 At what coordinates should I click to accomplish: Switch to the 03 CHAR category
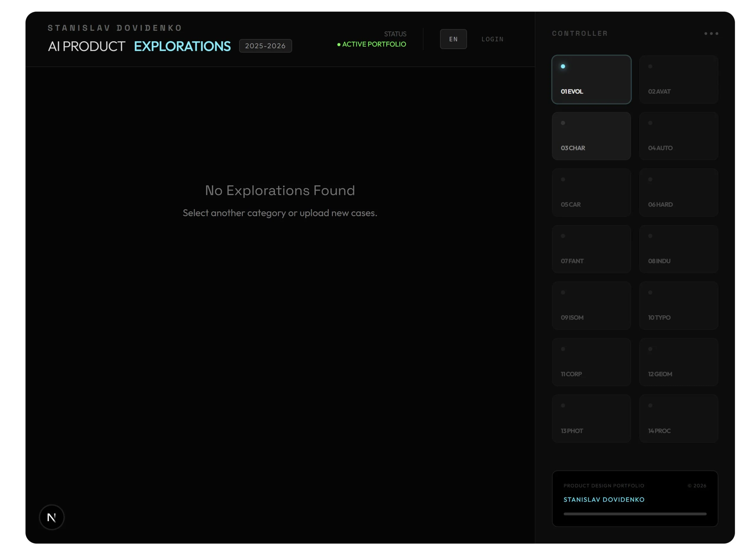pos(591,136)
